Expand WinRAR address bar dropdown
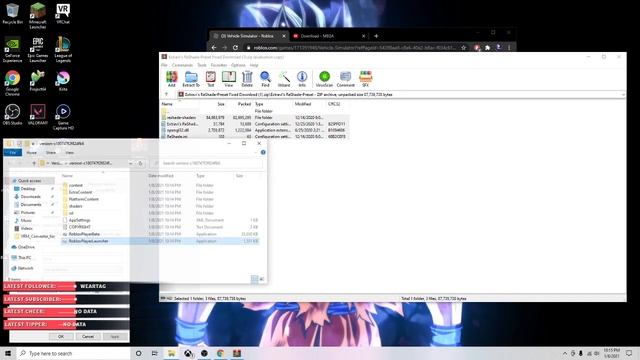Image resolution: width=640 pixels, height=360 pixels. coord(623,94)
